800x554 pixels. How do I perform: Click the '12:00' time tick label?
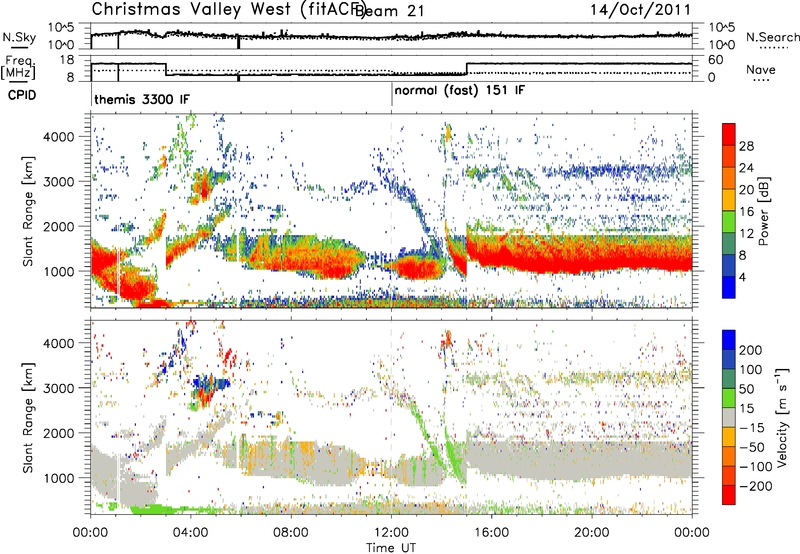(391, 533)
